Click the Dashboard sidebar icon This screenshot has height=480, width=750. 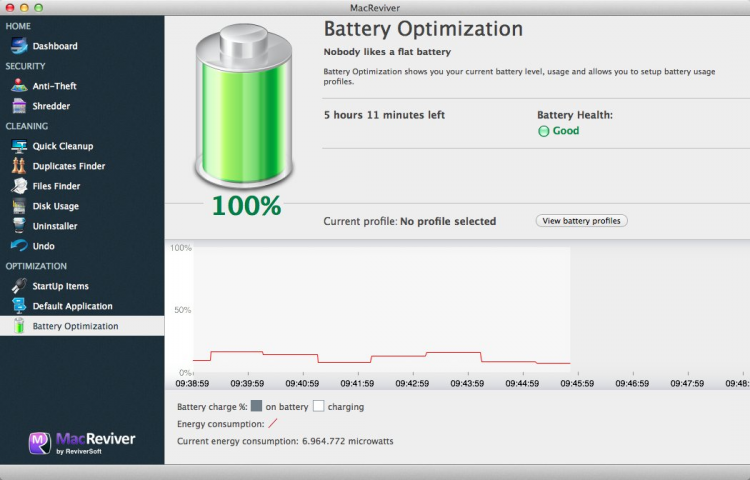click(19, 46)
